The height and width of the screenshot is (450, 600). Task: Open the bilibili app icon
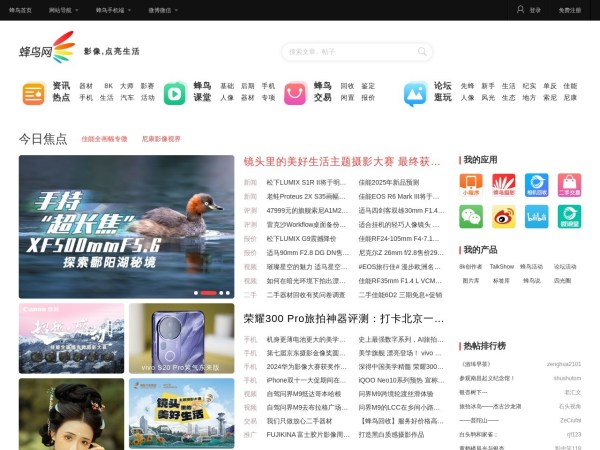[x=536, y=216]
